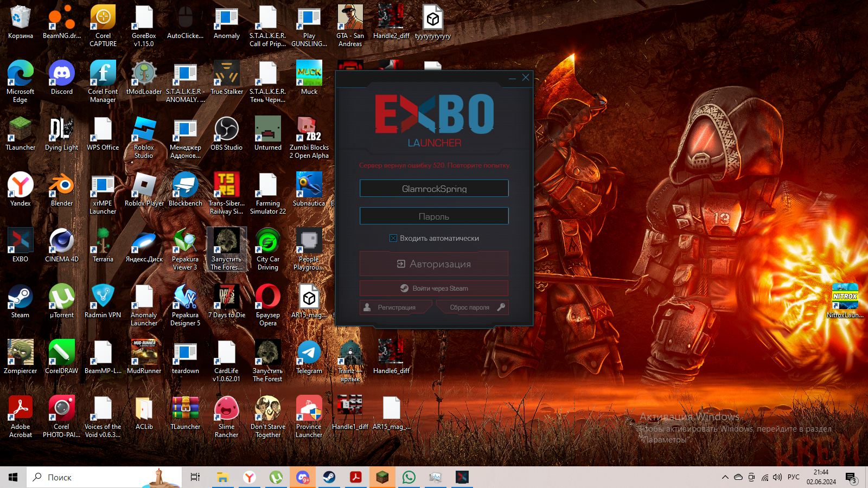868x488 pixels.
Task: Click the GlamrockSpring login field
Action: pyautogui.click(x=434, y=188)
